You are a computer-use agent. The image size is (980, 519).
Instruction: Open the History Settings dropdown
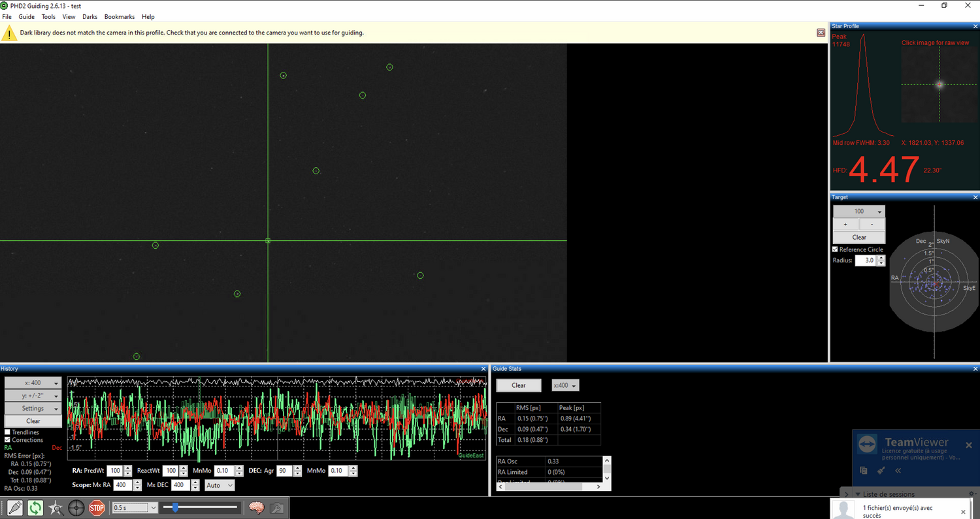coord(33,408)
